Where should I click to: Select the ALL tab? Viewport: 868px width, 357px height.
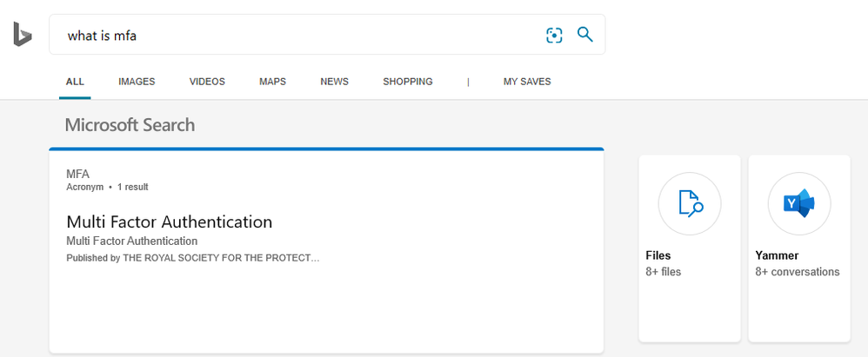(75, 82)
